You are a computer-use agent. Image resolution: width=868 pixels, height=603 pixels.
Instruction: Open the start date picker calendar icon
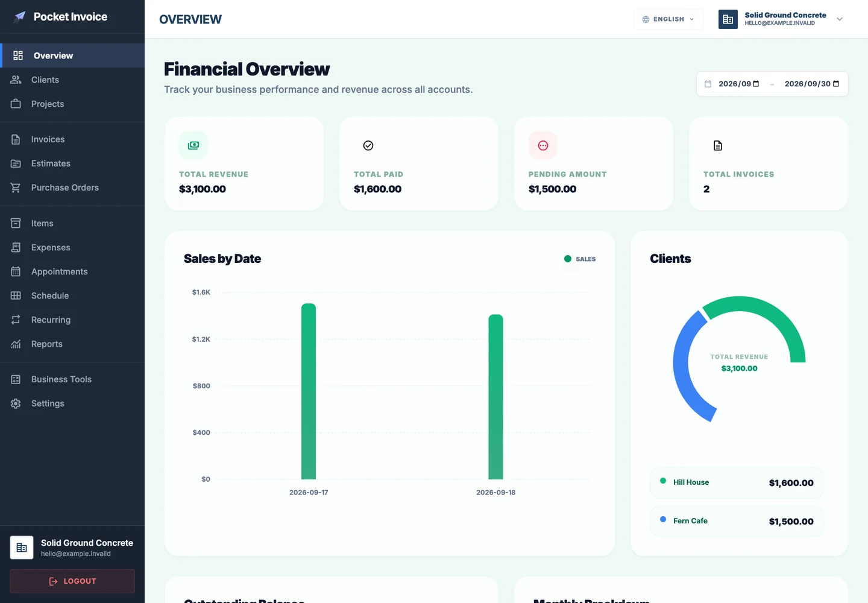point(756,84)
